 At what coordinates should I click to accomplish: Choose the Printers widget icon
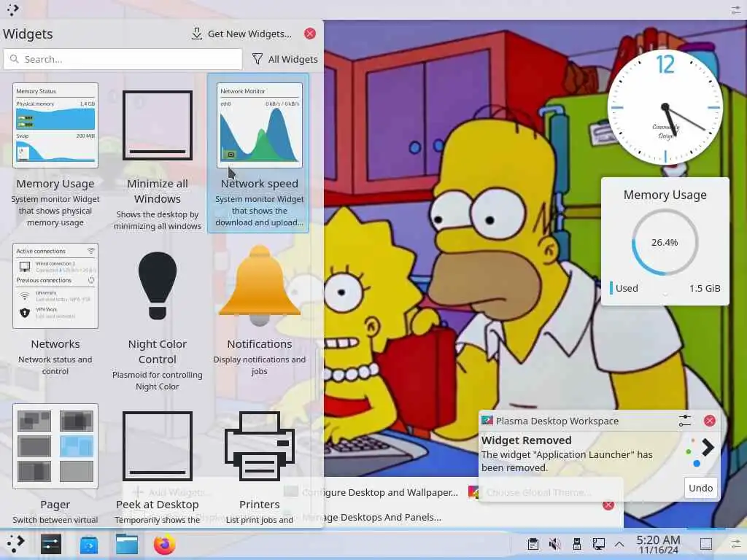click(260, 446)
